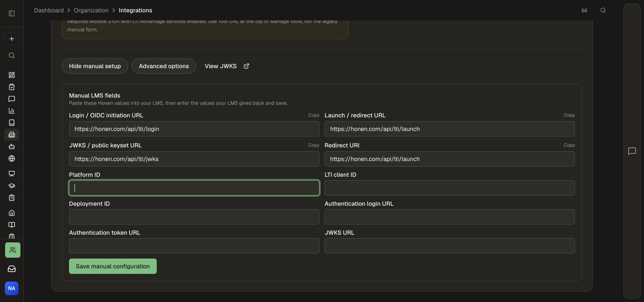This screenshot has height=302, width=644.
Task: Click the Integrations breadcrumb
Action: point(135,10)
